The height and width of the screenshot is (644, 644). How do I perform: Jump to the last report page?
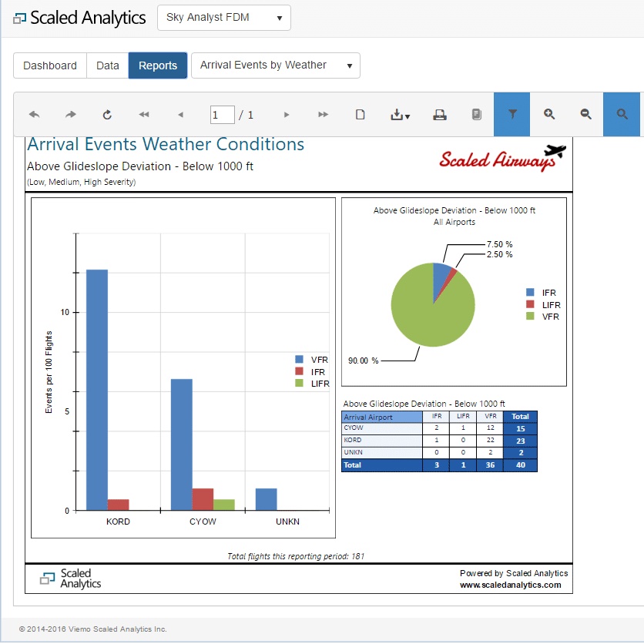(x=323, y=115)
